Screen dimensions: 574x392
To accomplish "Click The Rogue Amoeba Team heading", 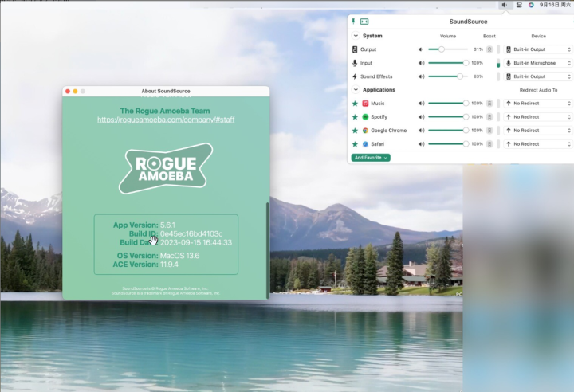I will point(165,111).
